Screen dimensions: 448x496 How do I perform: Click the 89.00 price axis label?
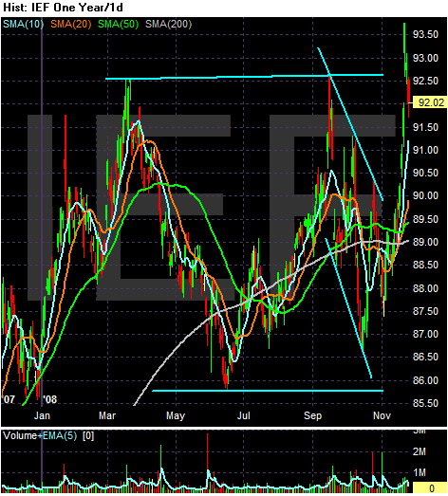point(425,242)
